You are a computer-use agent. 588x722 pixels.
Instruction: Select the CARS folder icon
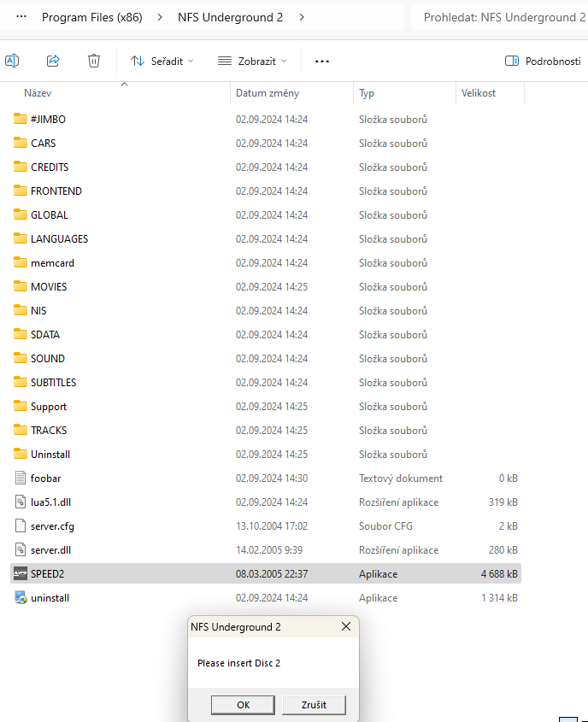click(x=21, y=143)
